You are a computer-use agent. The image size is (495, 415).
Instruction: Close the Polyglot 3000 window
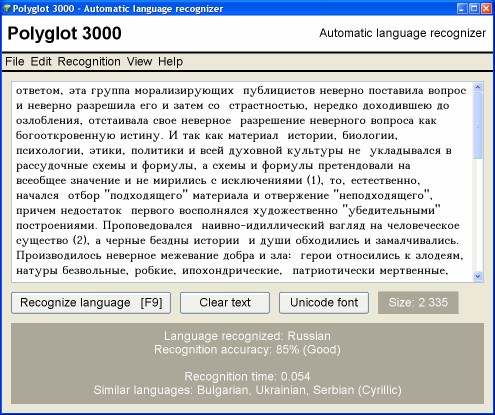point(486,8)
